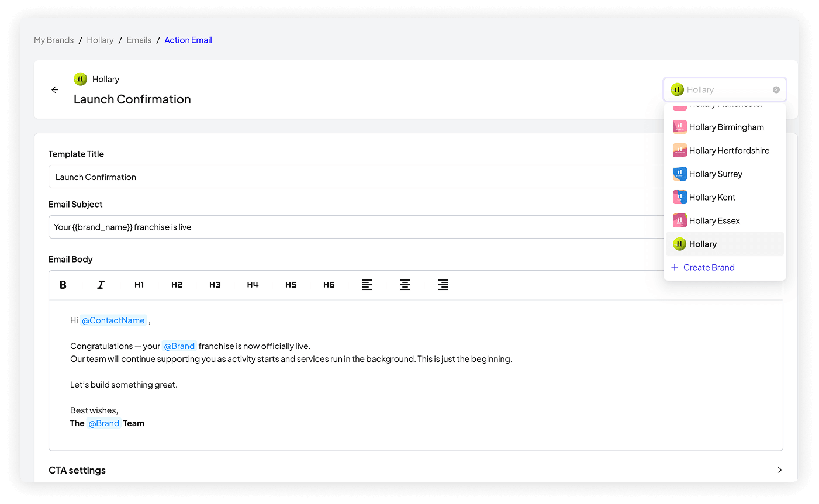
Task: Go to Emails breadcrumb link
Action: click(139, 40)
